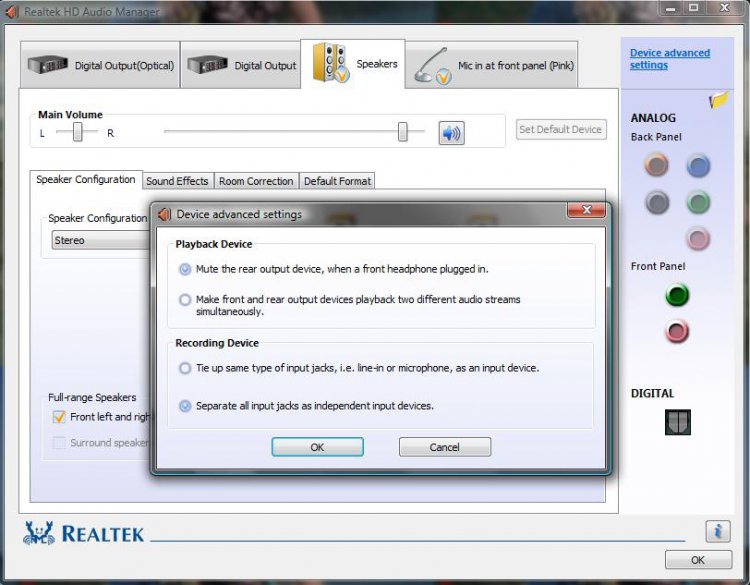This screenshot has width=750, height=585.
Task: Click the Device advanced settings dialog title icon
Action: pos(165,214)
